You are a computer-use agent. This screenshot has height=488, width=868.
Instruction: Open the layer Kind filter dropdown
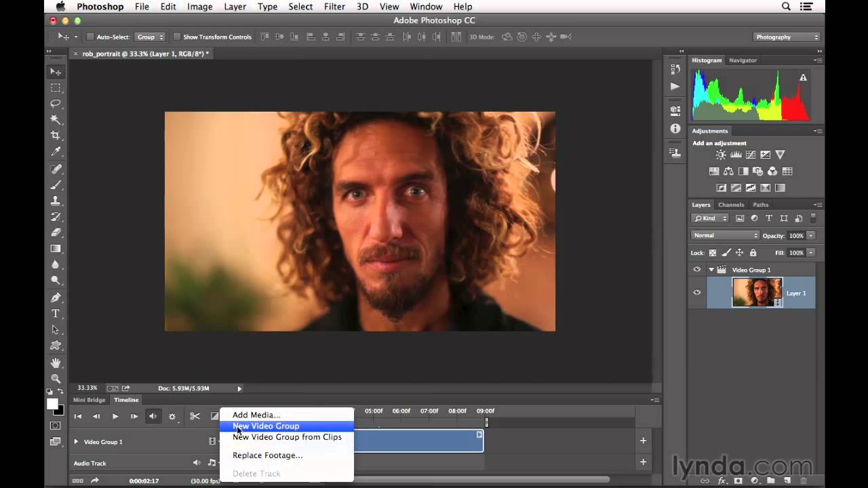click(x=710, y=218)
